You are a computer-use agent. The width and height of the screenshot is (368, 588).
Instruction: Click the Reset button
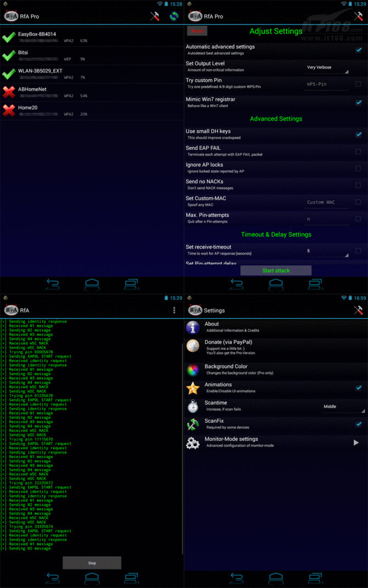tap(197, 31)
